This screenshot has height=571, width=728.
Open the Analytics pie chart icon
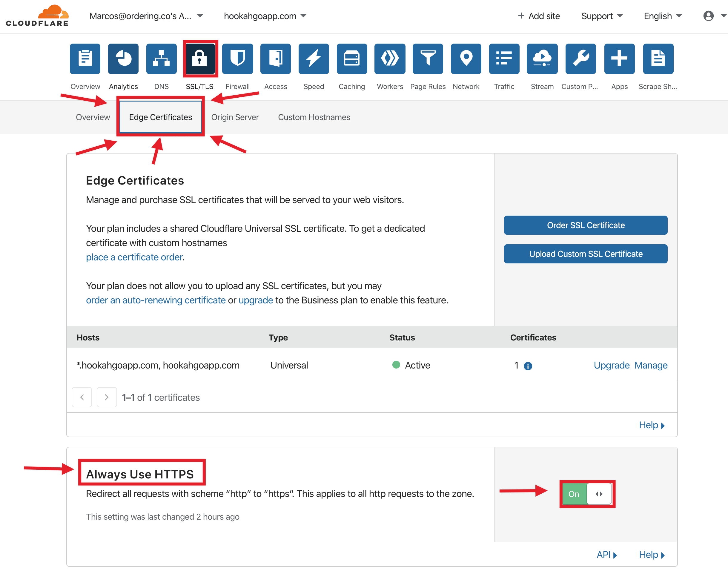(x=123, y=59)
